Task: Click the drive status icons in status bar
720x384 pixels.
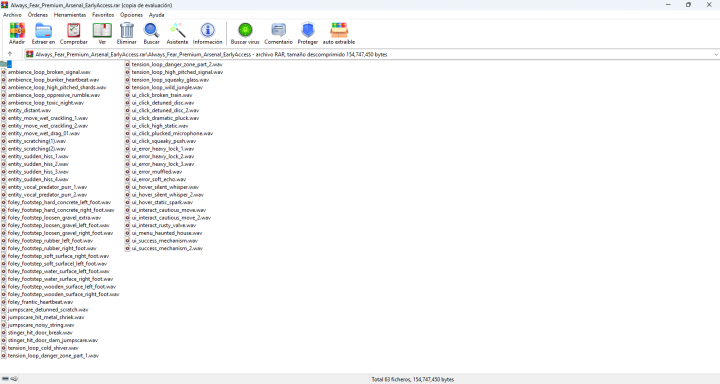Action: tap(10, 379)
